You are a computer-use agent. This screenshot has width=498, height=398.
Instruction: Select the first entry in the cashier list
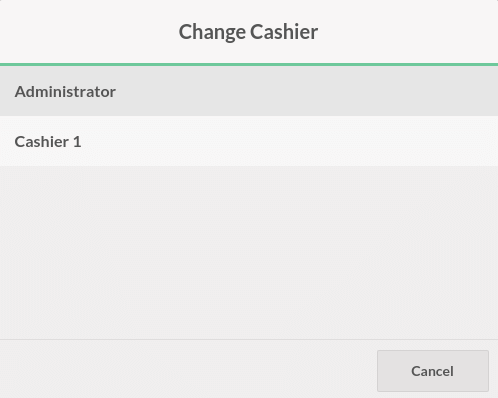[x=249, y=91]
